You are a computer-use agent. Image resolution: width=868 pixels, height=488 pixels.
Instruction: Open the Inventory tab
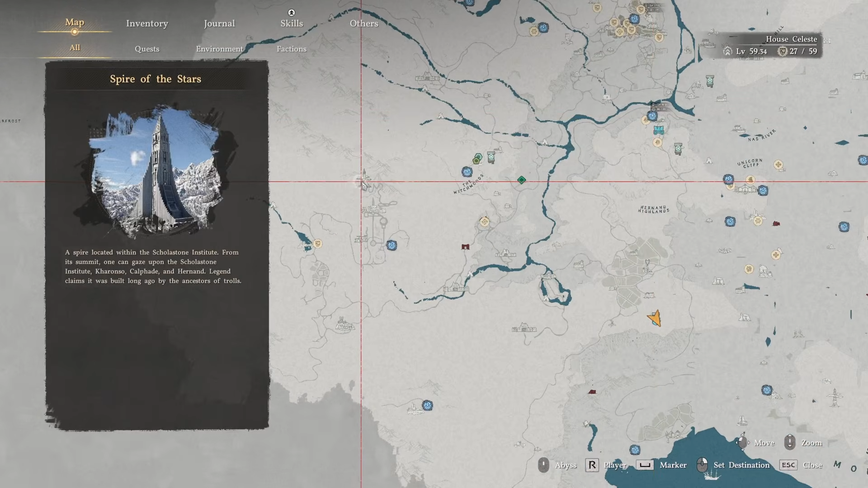pos(147,23)
